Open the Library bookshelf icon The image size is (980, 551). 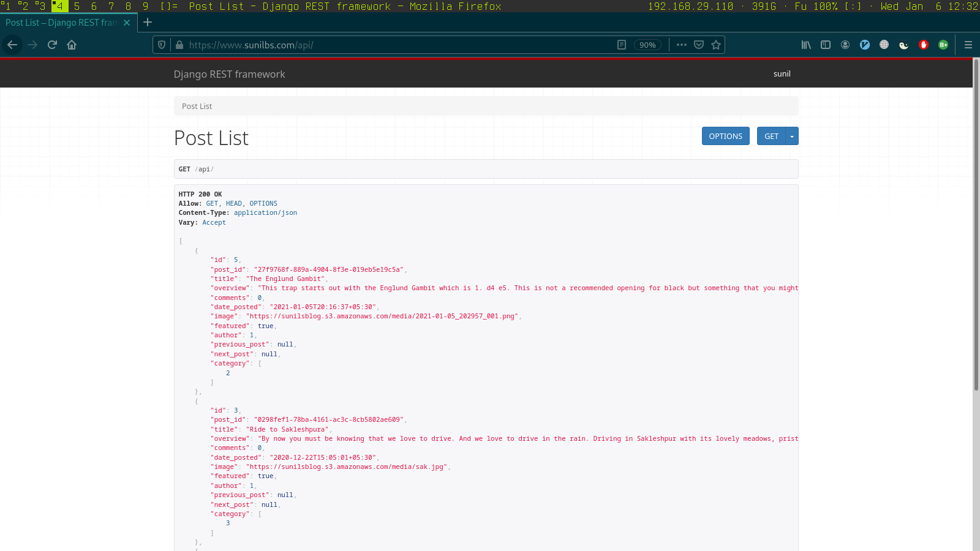tap(806, 45)
